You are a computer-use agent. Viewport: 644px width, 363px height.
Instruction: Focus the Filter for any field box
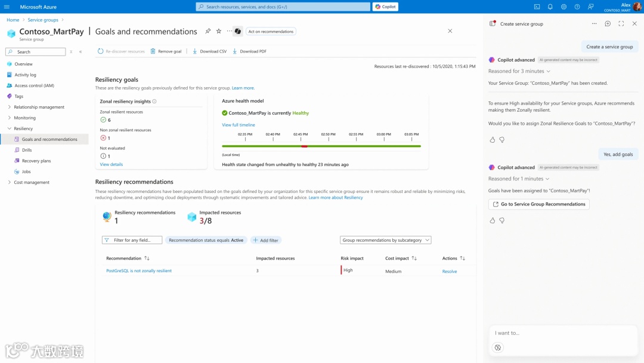(x=132, y=240)
